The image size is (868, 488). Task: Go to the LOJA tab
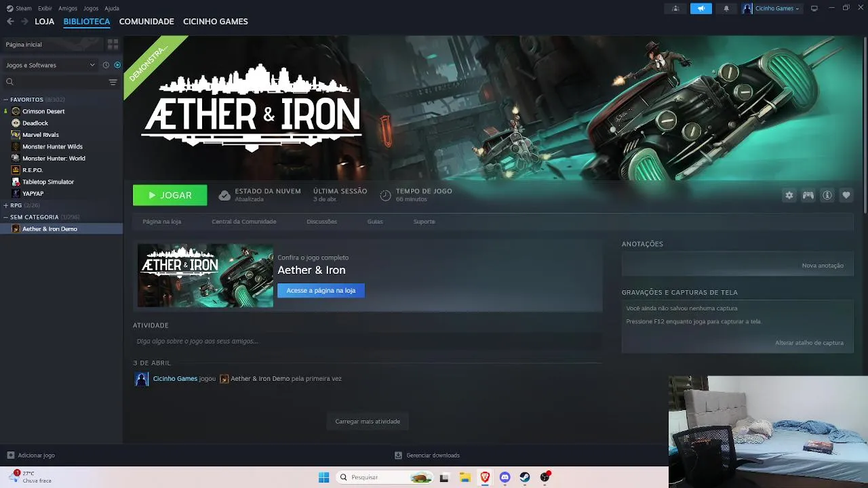tap(45, 22)
